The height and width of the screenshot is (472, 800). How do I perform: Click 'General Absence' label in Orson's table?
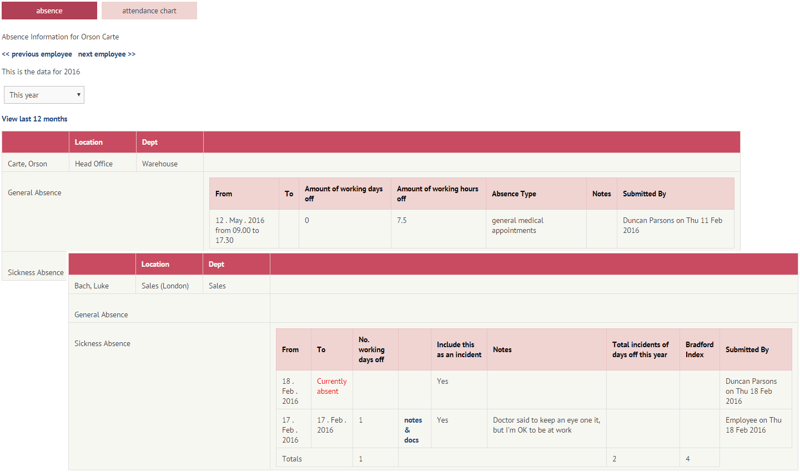pos(34,192)
